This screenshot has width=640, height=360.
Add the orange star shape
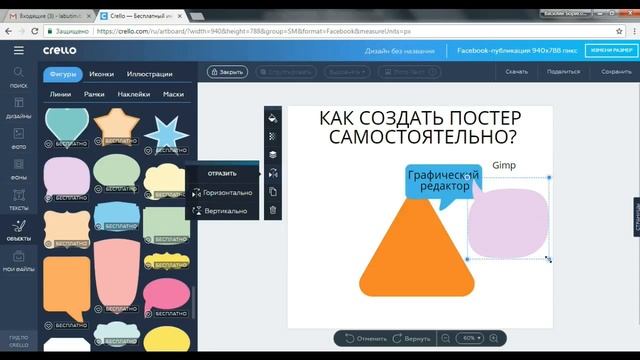pyautogui.click(x=117, y=127)
